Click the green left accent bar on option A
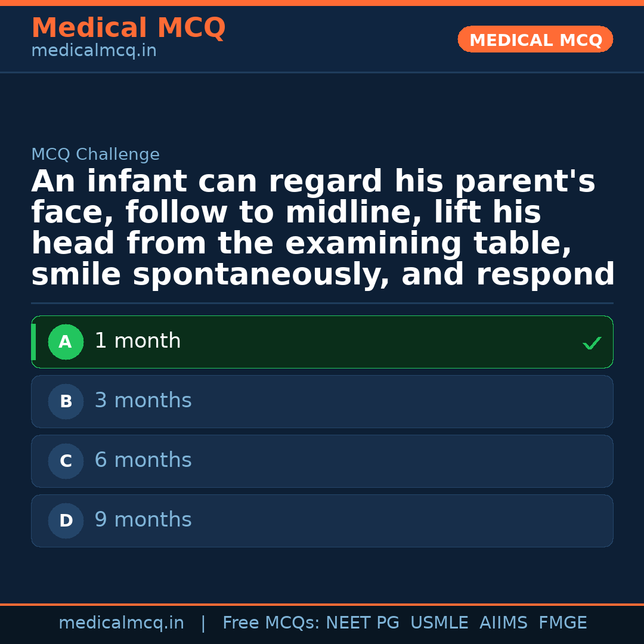644x644 pixels. 34,342
